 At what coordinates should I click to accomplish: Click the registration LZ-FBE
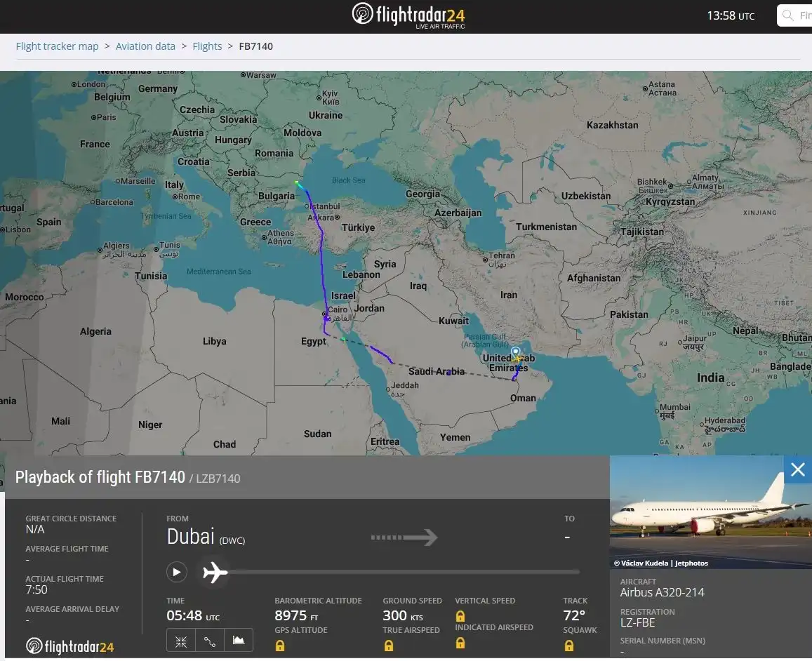[x=637, y=622]
